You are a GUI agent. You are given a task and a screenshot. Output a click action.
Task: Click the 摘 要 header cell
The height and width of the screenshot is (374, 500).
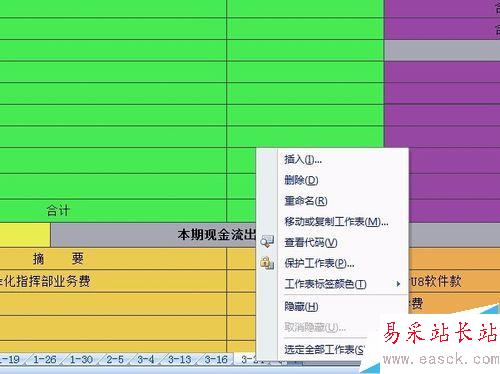[113, 259]
